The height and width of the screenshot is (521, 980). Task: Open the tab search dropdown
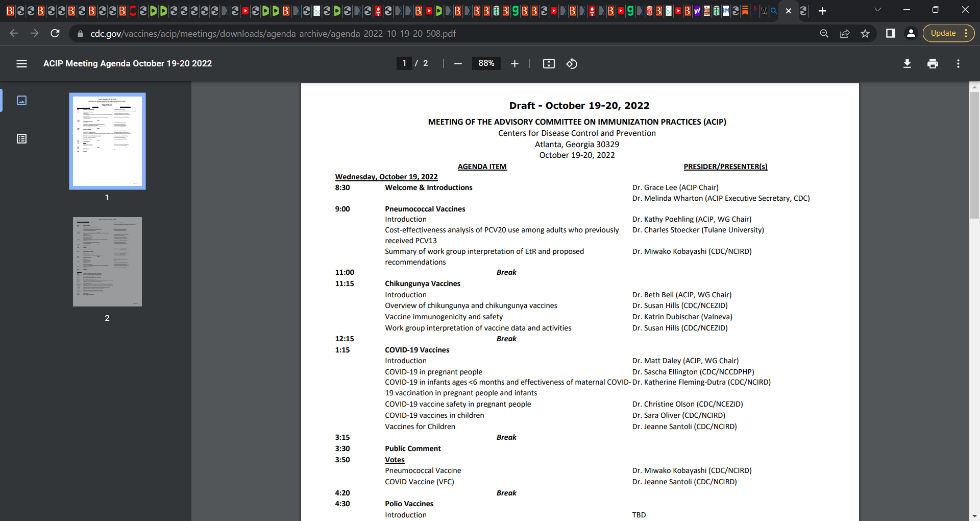[877, 10]
